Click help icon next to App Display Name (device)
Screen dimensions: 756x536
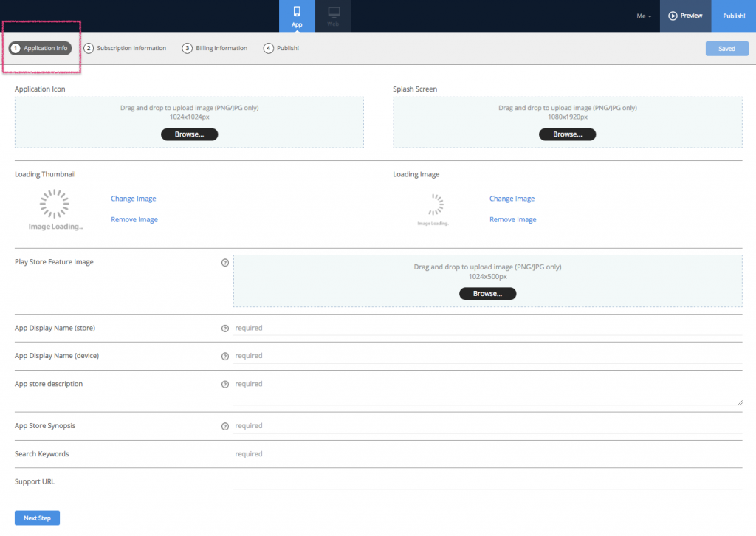coord(225,356)
